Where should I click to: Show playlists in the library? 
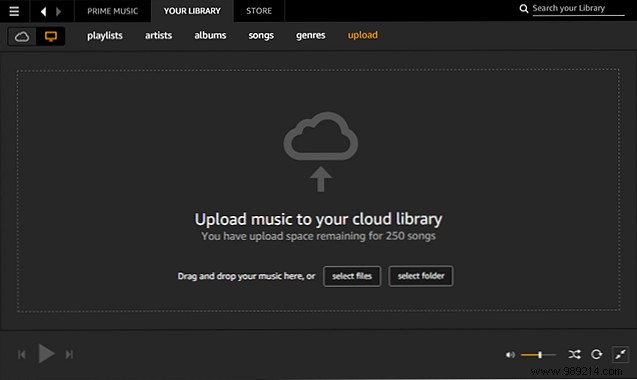coord(105,36)
